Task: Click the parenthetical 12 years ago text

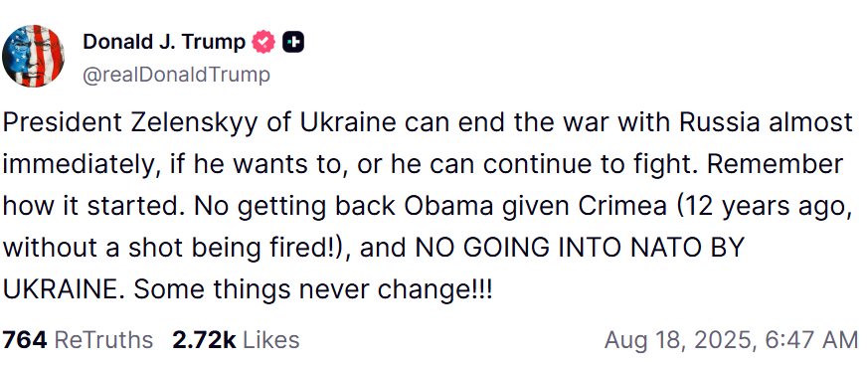Action: tap(762, 207)
